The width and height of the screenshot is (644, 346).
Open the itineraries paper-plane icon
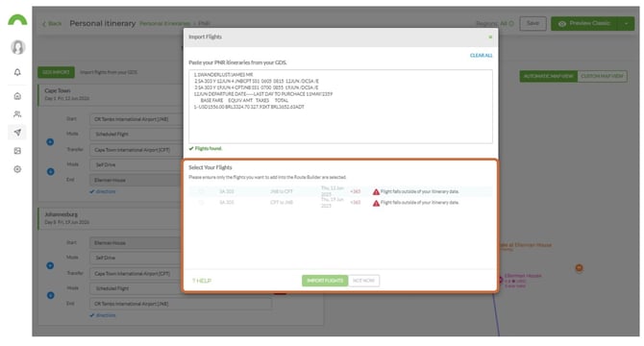click(x=17, y=133)
